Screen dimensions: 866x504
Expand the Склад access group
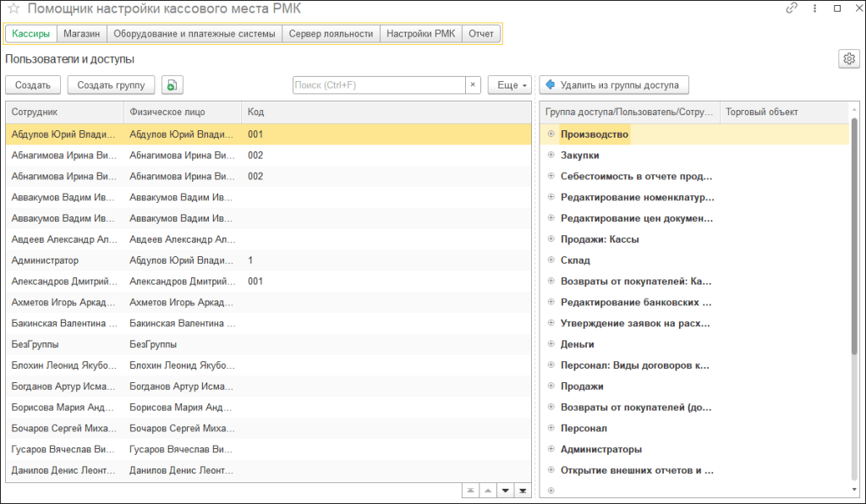pyautogui.click(x=551, y=260)
